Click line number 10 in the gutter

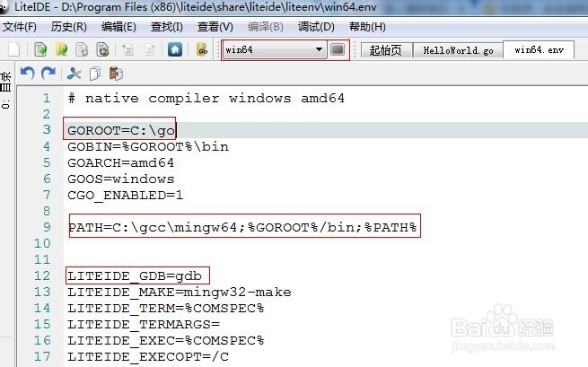pyautogui.click(x=42, y=244)
